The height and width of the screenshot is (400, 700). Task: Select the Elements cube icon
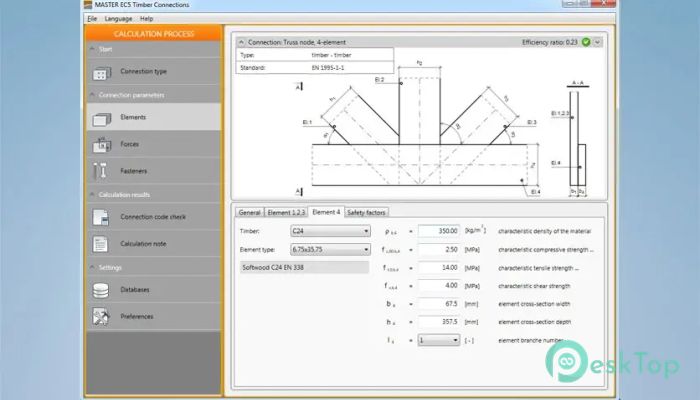click(102, 119)
